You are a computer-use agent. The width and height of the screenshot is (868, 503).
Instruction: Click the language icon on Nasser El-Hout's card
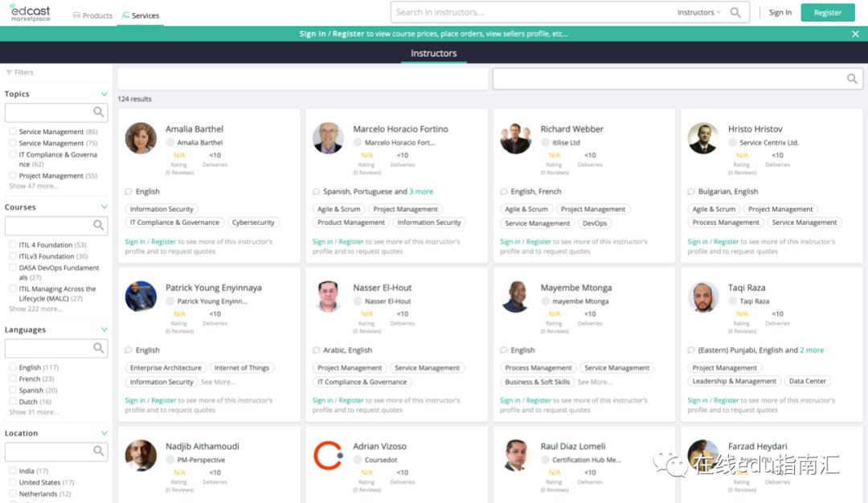click(316, 350)
